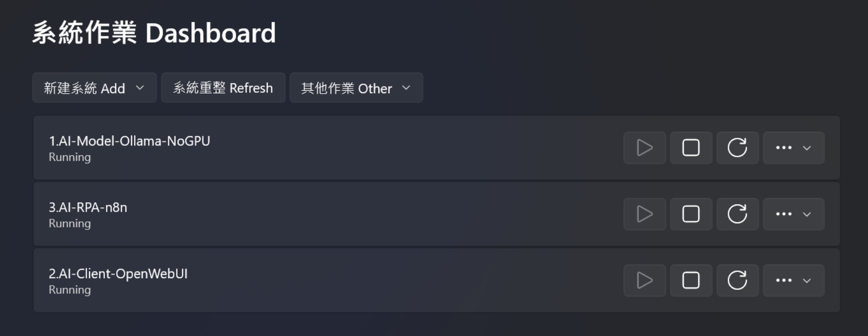
Task: Open more options for 1.AI-Model-Ollama-NoGPU
Action: pyautogui.click(x=793, y=148)
